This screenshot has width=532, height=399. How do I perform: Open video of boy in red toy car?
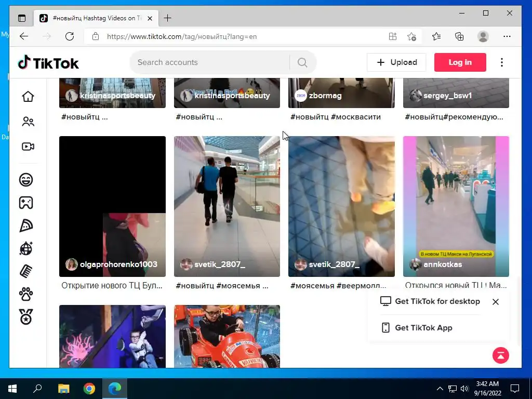tap(227, 336)
